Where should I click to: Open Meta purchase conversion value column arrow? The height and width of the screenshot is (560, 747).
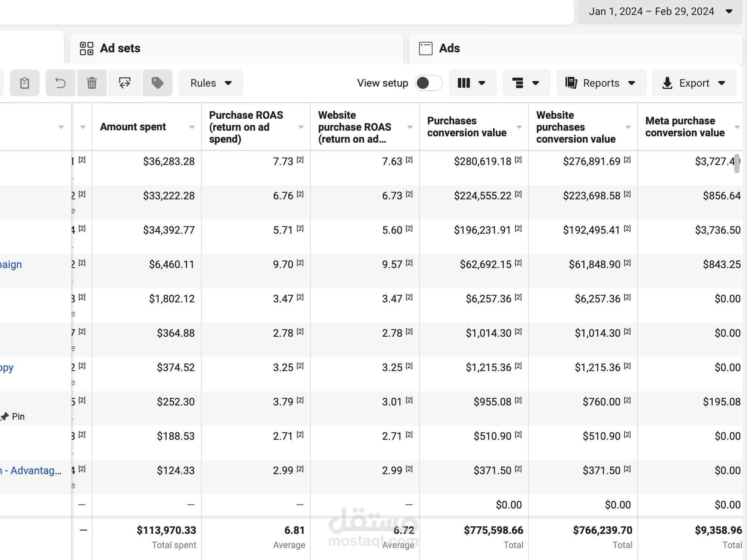click(737, 127)
